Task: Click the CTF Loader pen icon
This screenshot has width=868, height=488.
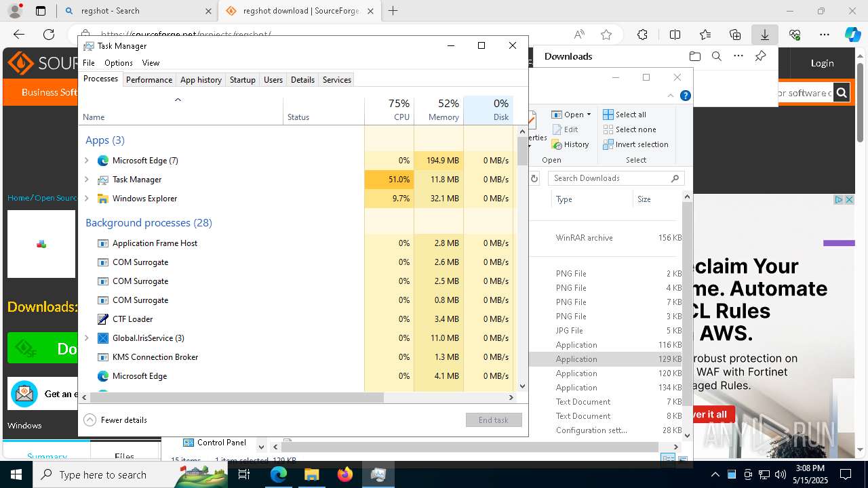Action: tap(103, 319)
